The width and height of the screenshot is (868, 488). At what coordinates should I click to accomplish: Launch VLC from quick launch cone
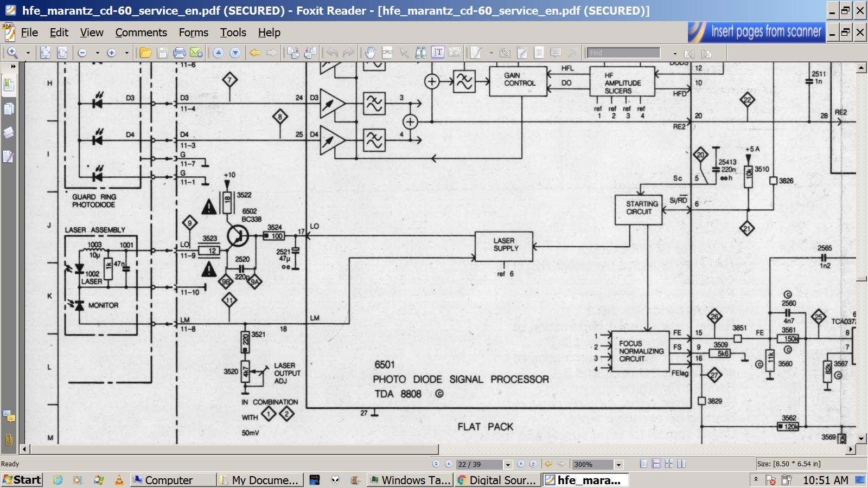[119, 480]
